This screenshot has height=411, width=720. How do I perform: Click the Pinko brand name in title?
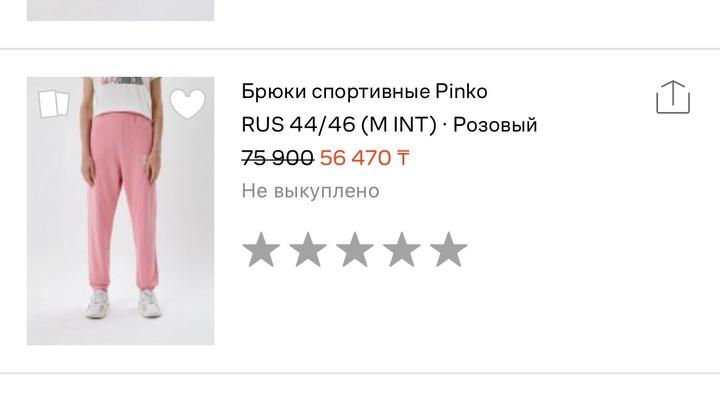pyautogui.click(x=461, y=91)
